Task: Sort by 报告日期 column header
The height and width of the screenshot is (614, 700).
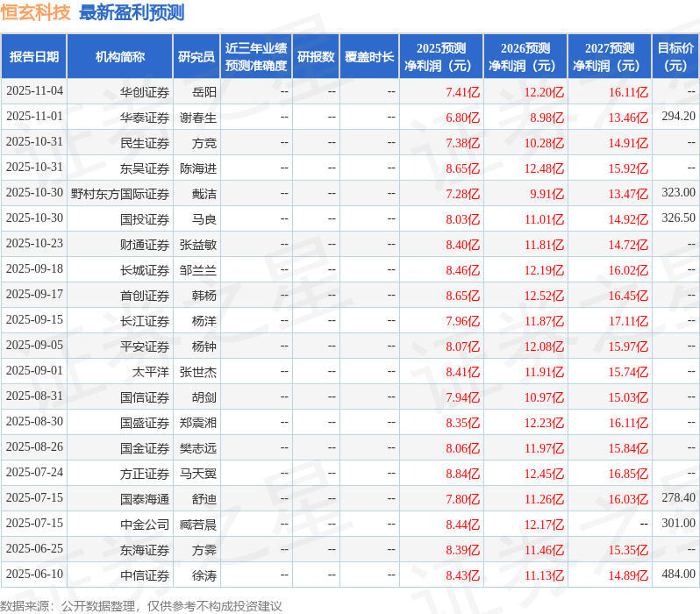Action: (x=34, y=57)
